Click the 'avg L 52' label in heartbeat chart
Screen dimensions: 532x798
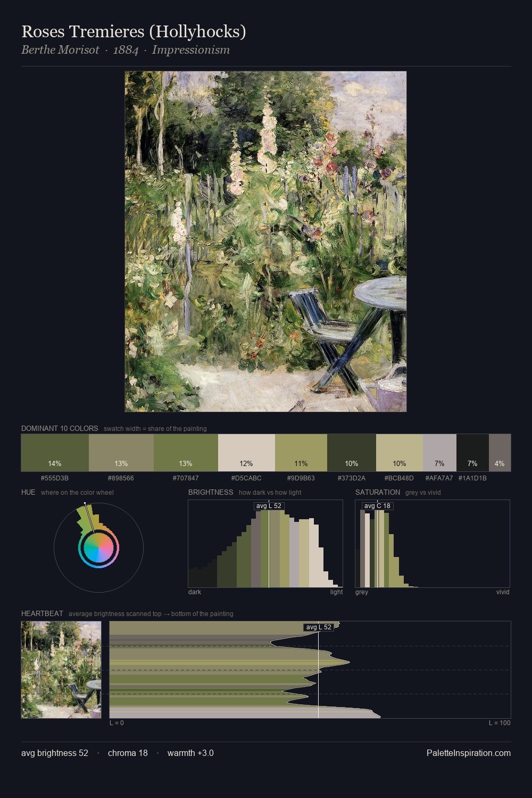click(x=319, y=627)
